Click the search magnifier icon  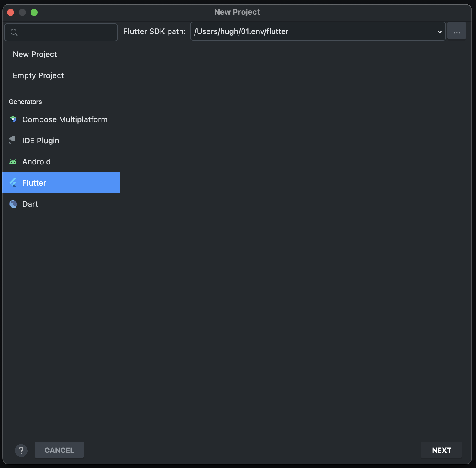tap(14, 32)
